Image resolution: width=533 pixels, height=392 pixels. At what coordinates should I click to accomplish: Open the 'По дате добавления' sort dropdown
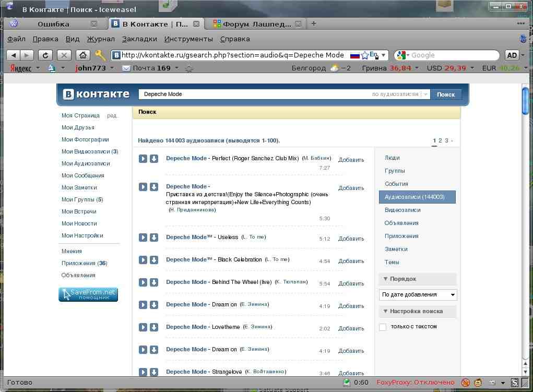click(x=418, y=295)
